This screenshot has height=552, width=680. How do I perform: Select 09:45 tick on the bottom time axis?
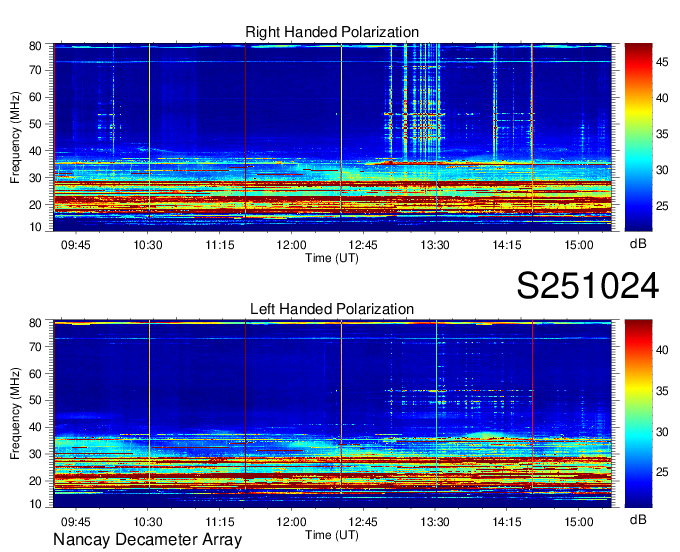coord(76,521)
